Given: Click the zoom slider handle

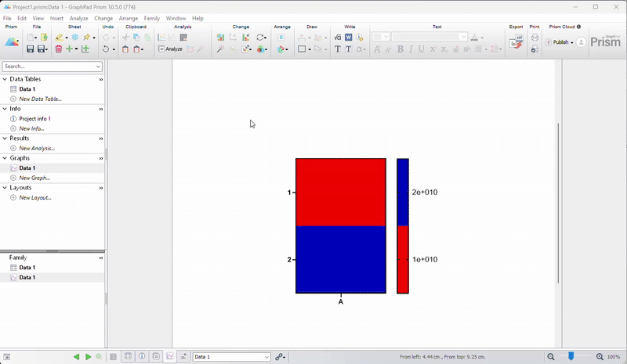Looking at the screenshot, I should (571, 357).
